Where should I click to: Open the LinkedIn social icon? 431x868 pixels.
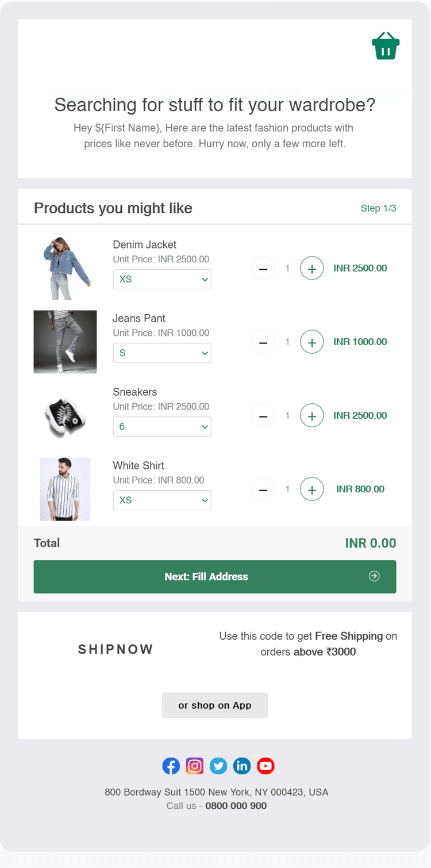(x=242, y=766)
